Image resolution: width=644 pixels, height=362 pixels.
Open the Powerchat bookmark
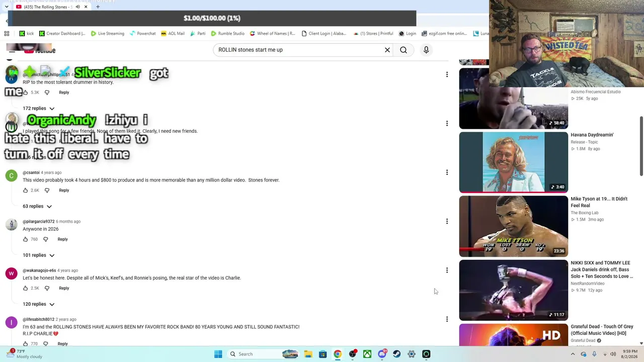point(143,34)
